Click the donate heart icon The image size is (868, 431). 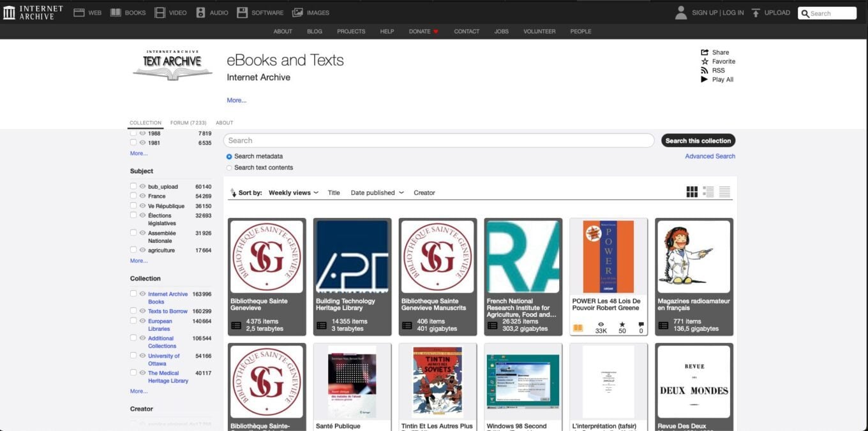(436, 31)
